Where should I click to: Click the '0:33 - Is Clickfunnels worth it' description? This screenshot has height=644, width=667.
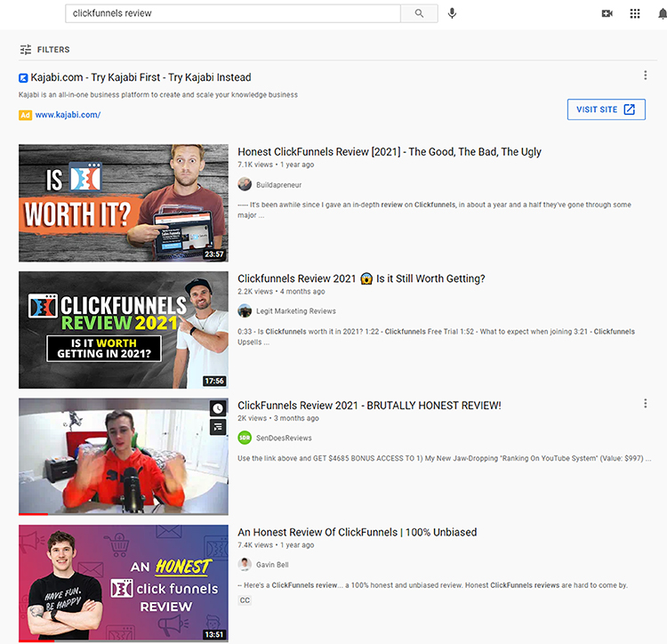pyautogui.click(x=436, y=336)
